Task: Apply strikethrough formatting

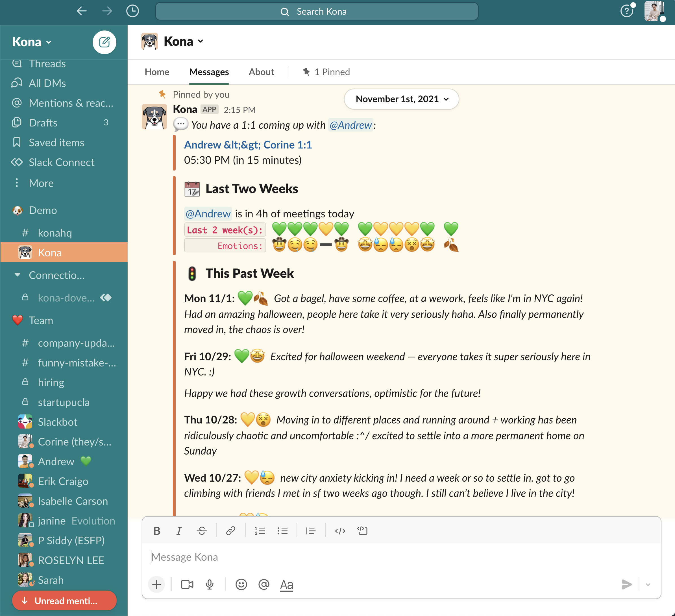Action: coord(202,531)
